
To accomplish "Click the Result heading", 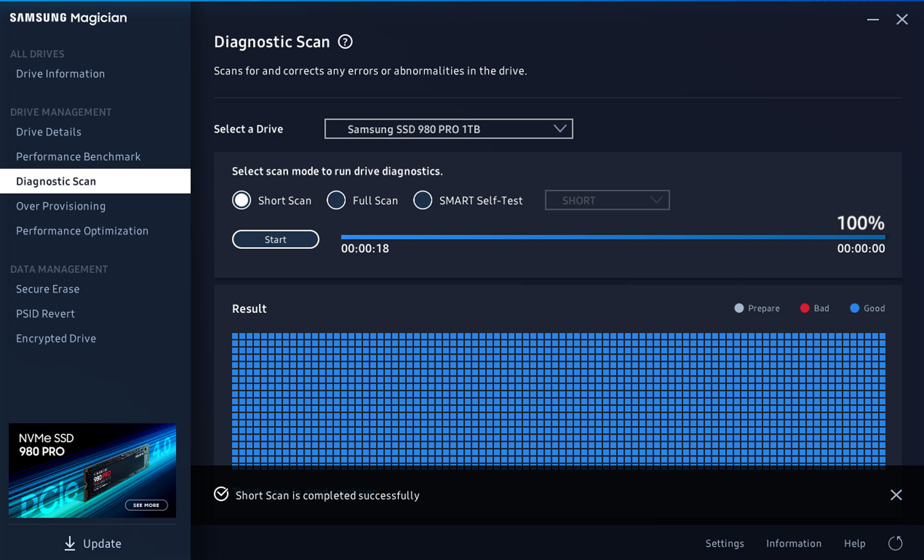I will 249,309.
